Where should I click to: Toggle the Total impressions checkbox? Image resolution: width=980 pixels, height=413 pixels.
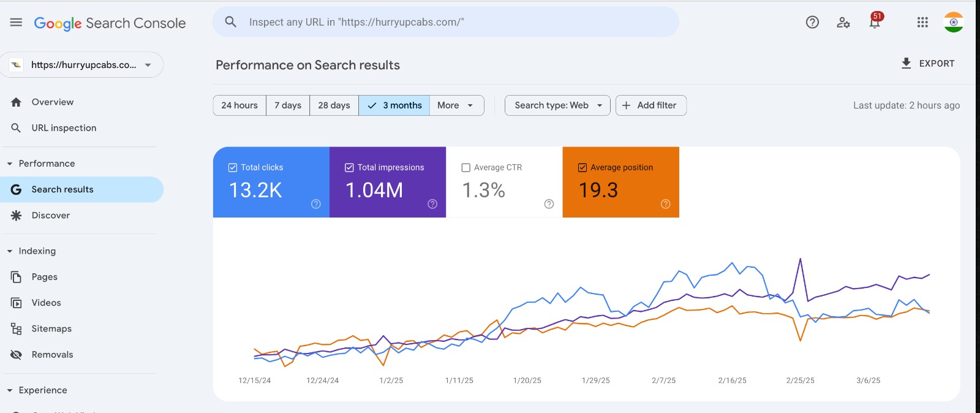point(349,167)
